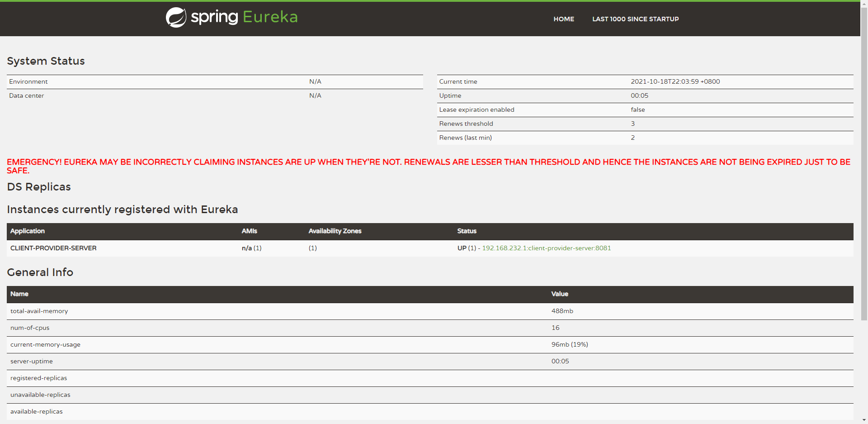This screenshot has height=424, width=868.
Task: Click the Uptime label in System Status
Action: [450, 95]
